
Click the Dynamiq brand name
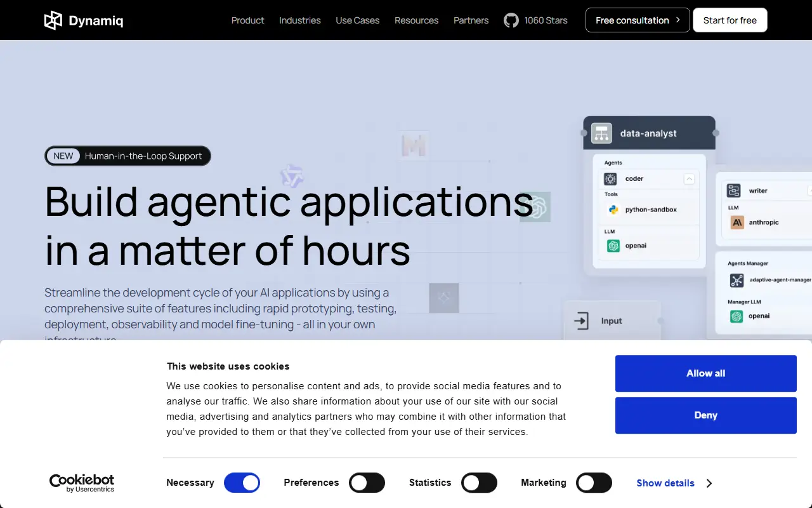pyautogui.click(x=96, y=21)
